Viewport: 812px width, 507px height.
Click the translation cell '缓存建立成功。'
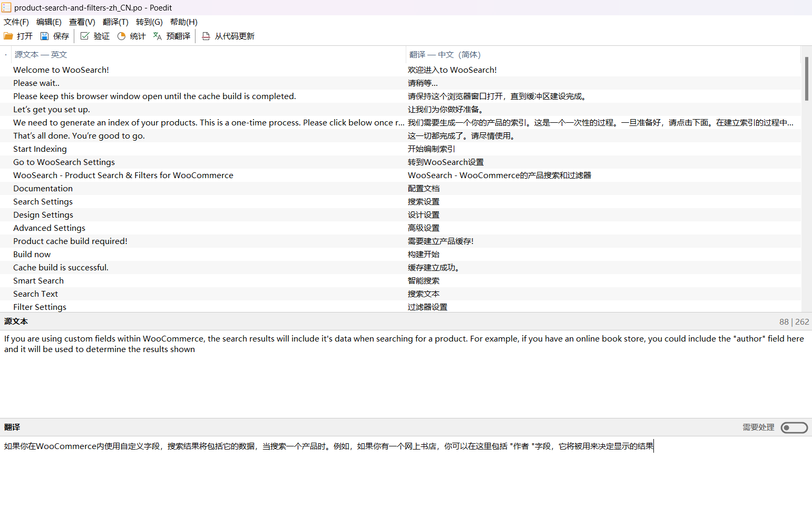(x=434, y=267)
